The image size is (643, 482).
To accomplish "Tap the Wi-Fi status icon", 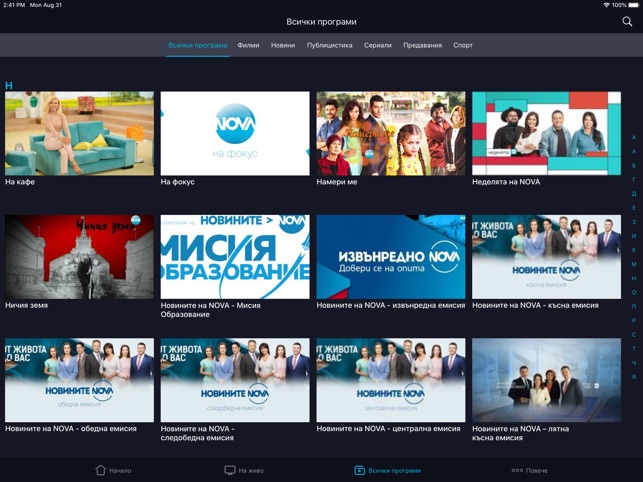I will (x=607, y=5).
